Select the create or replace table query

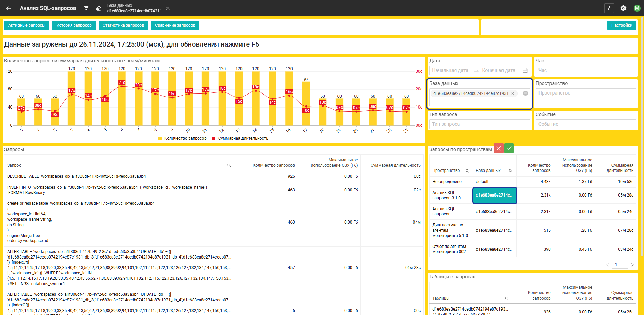pos(214,222)
